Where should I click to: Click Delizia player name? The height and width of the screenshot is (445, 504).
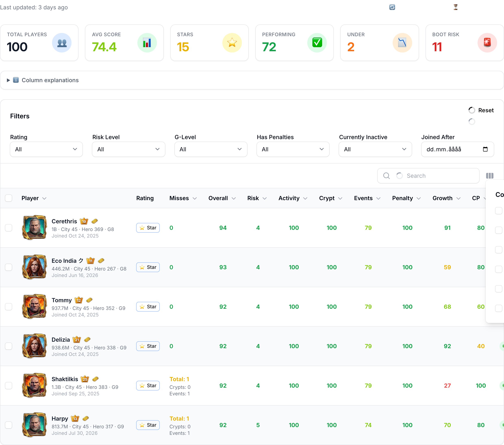click(61, 340)
